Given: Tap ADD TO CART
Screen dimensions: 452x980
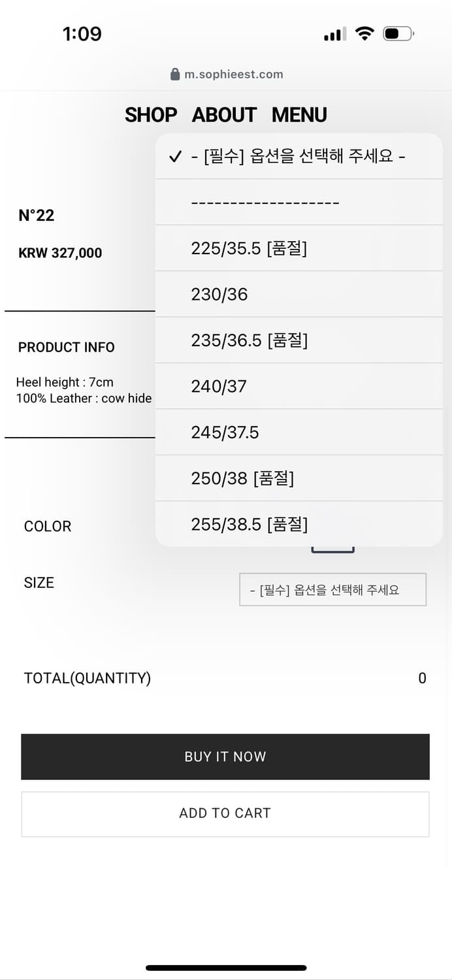Looking at the screenshot, I should 225,813.
